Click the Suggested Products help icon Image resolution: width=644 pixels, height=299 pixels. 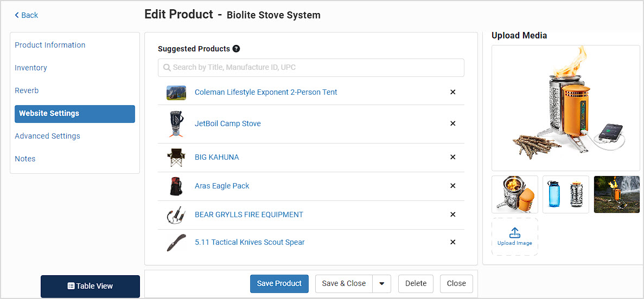(236, 49)
